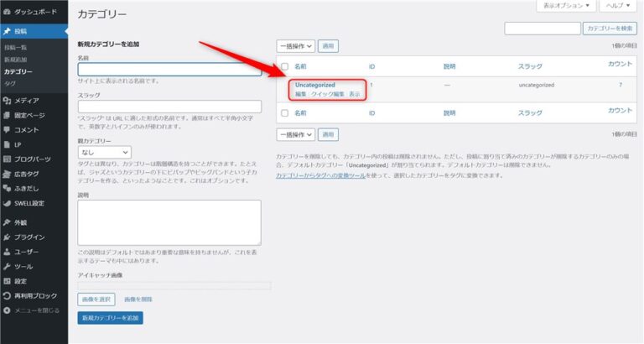Click the カテゴリーを検索 search button
The image size is (644, 344).
610,29
